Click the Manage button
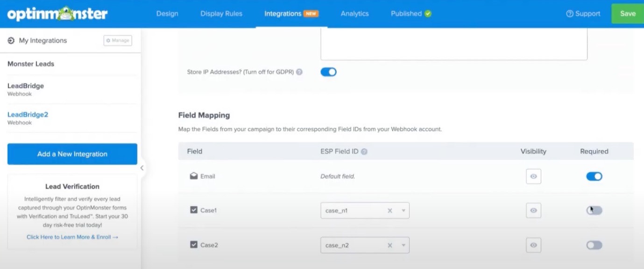The image size is (644, 269). click(118, 41)
